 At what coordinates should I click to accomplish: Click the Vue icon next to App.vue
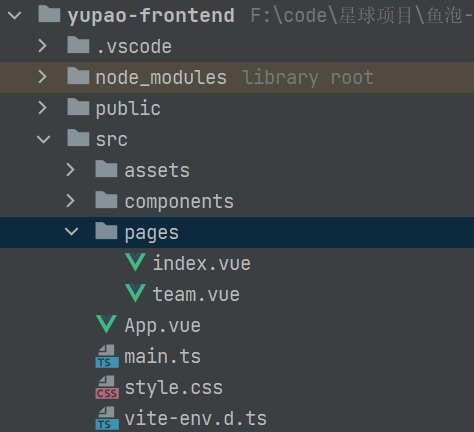(107, 324)
